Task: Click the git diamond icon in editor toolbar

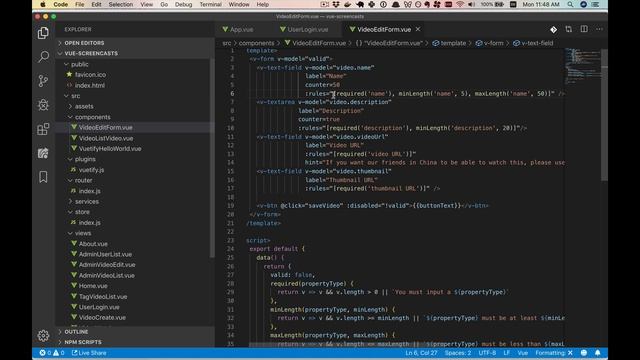Action: pos(553,29)
